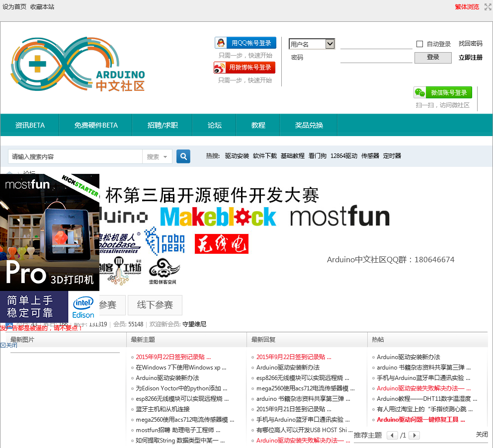493x448 pixels.
Task: Click hot search 定时器
Action: click(392, 156)
